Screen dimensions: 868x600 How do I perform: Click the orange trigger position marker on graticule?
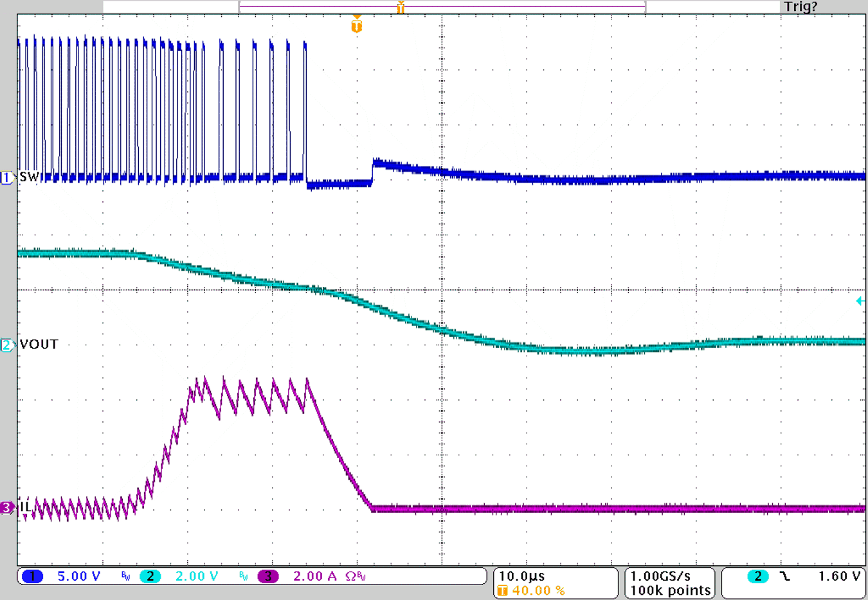(357, 26)
